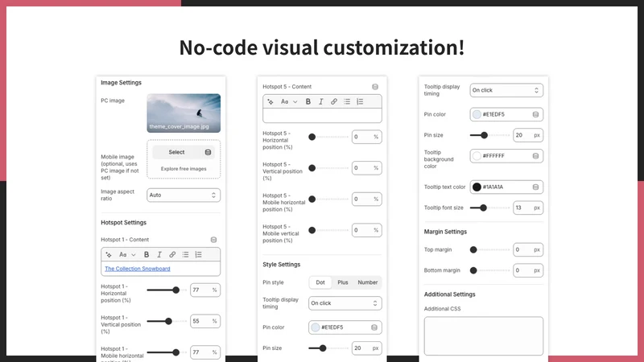Click dynamic source icon in middle panel Pin color

coord(374,327)
